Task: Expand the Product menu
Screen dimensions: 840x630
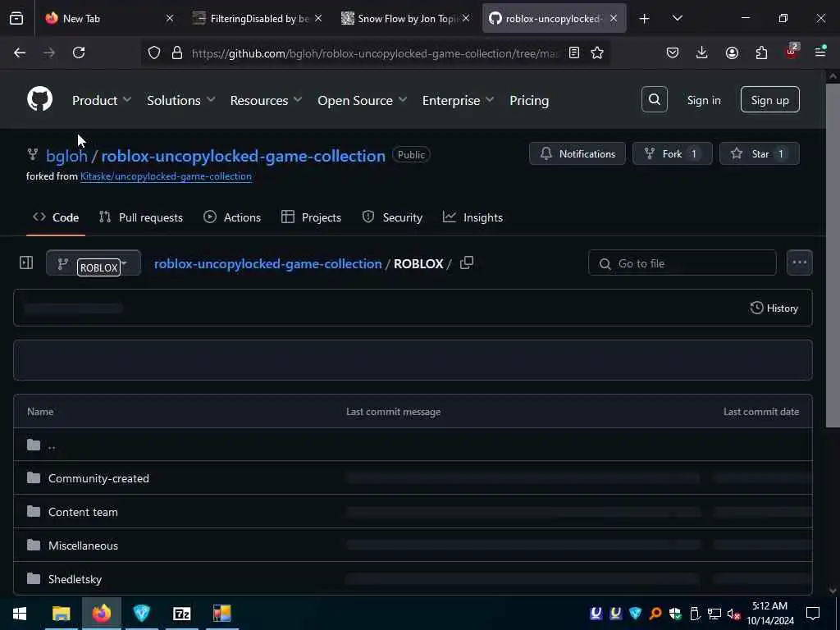Action: coord(101,100)
